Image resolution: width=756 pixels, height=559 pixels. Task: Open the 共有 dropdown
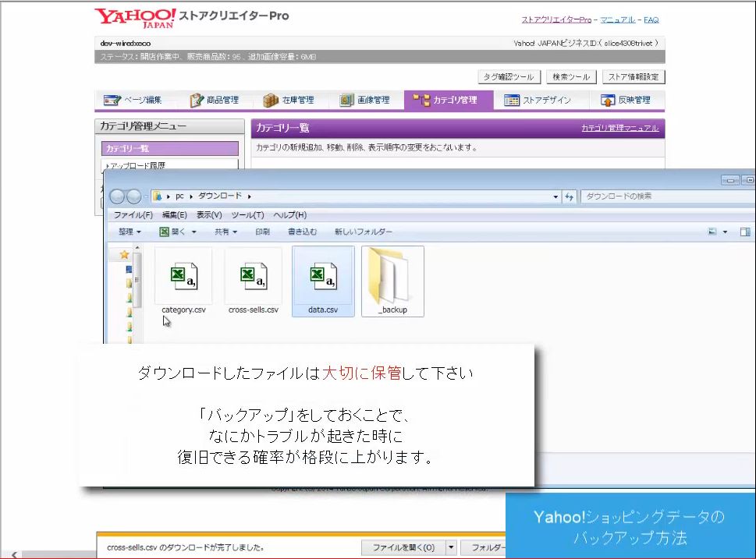226,232
